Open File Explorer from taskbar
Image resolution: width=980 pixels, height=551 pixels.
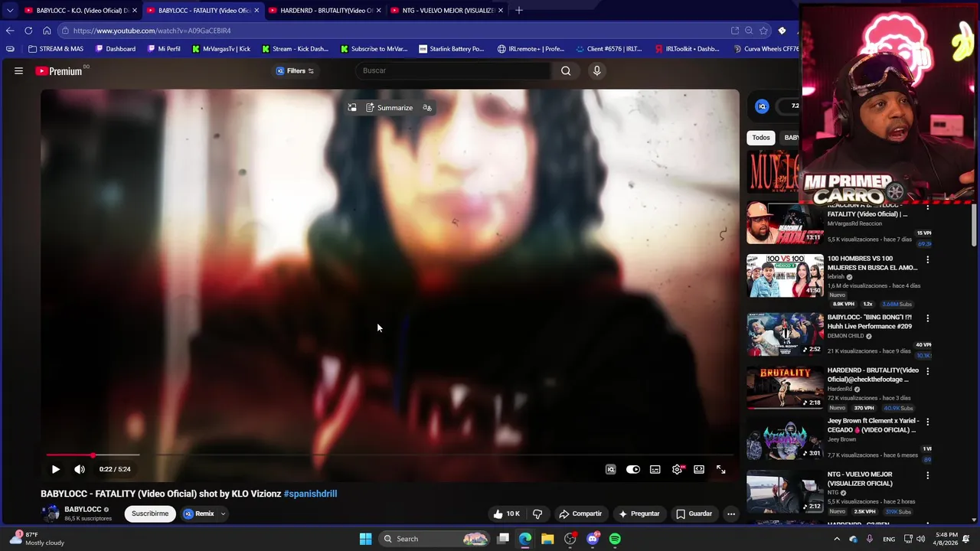pyautogui.click(x=547, y=539)
